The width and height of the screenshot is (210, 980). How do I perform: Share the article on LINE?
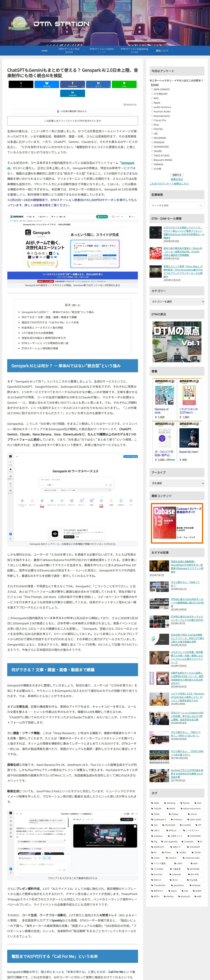[124, 84]
